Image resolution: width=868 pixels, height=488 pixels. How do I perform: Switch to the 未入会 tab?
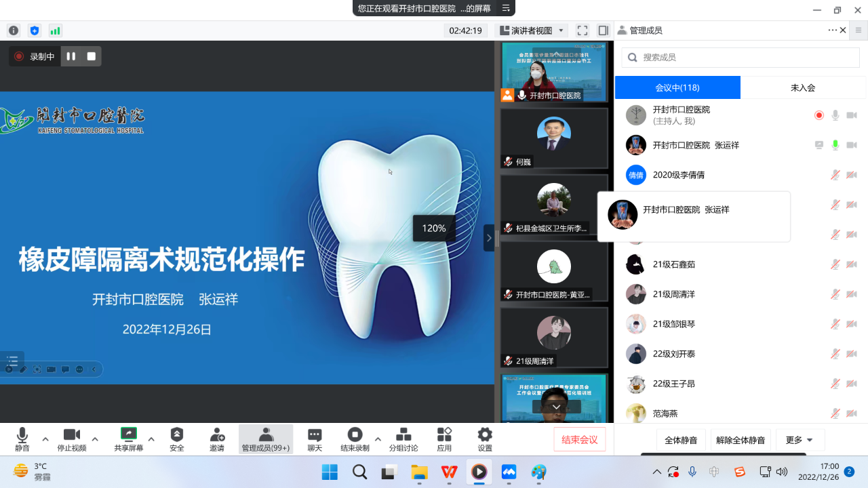804,87
